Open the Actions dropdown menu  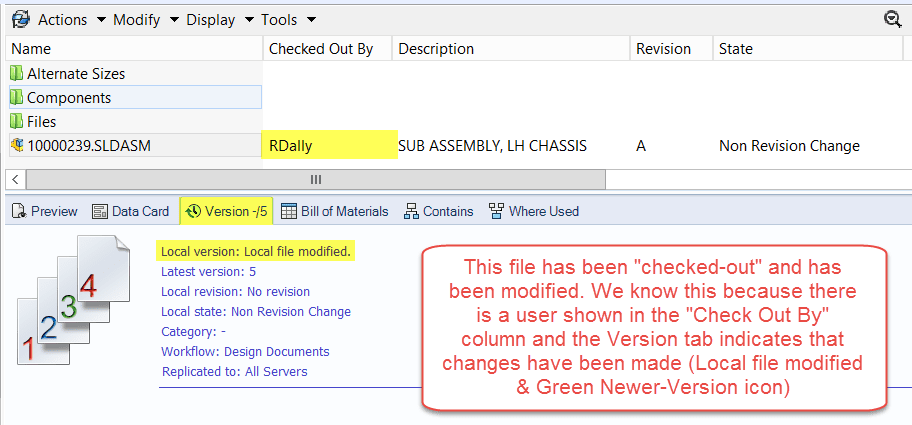click(69, 20)
